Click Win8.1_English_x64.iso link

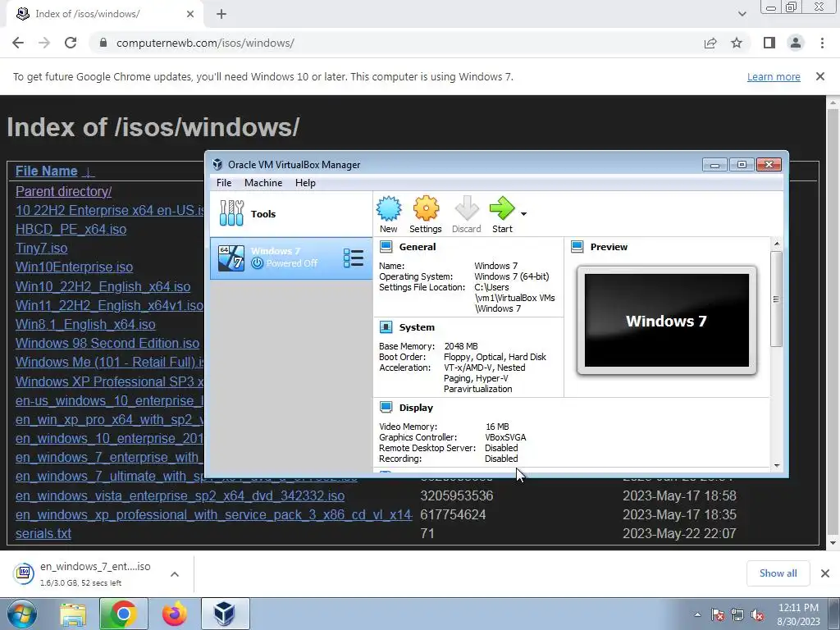pyautogui.click(x=85, y=324)
